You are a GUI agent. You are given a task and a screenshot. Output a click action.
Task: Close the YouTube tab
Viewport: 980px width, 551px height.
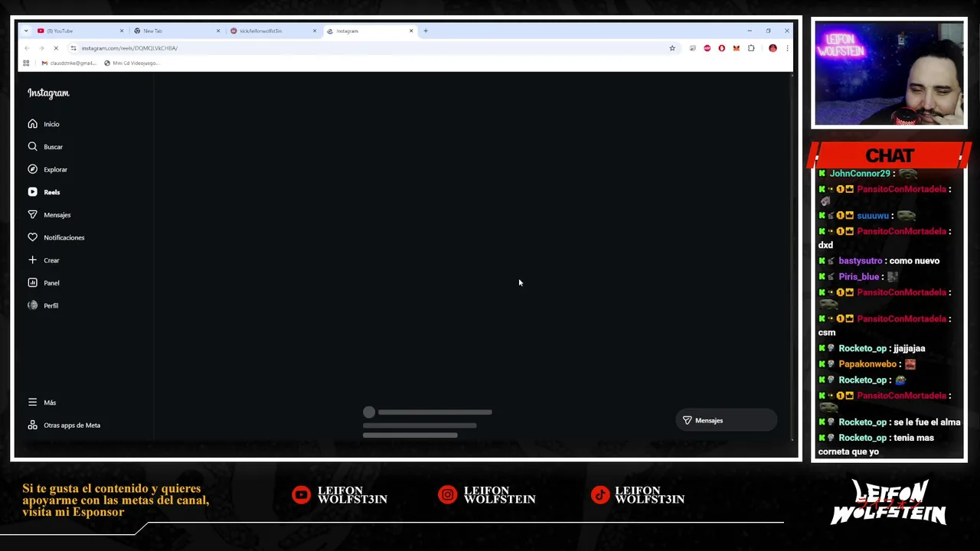pos(121,31)
